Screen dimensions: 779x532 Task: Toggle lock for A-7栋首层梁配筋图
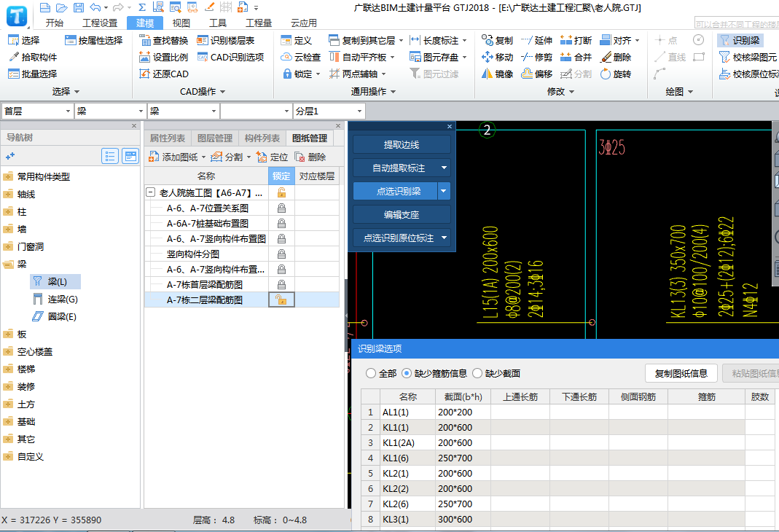point(281,285)
